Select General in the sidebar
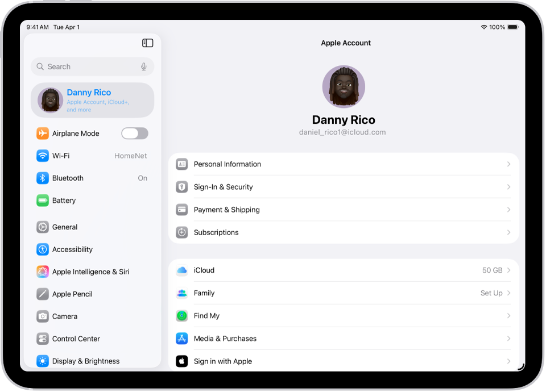 coord(65,227)
